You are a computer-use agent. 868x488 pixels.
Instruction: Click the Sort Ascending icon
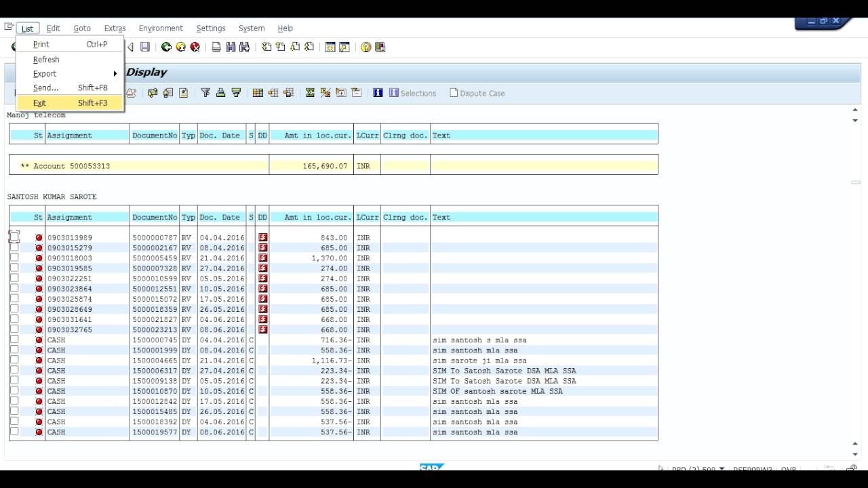(220, 93)
